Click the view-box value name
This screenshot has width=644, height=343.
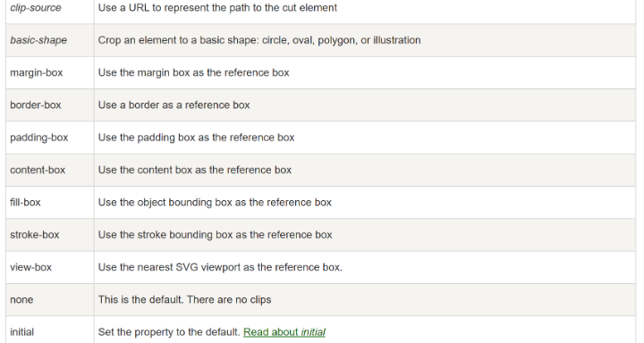pyautogui.click(x=30, y=267)
